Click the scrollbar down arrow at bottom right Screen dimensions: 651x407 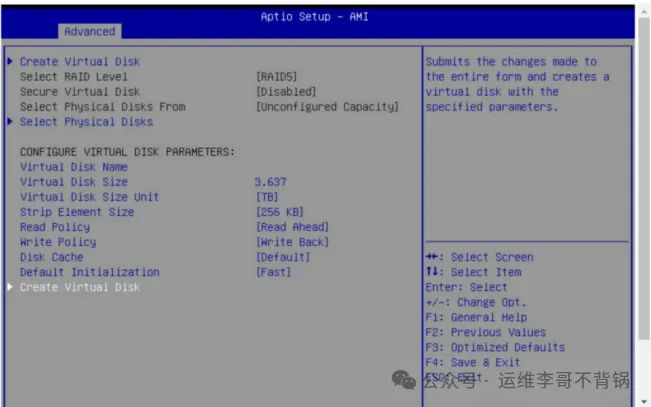tap(644, 402)
